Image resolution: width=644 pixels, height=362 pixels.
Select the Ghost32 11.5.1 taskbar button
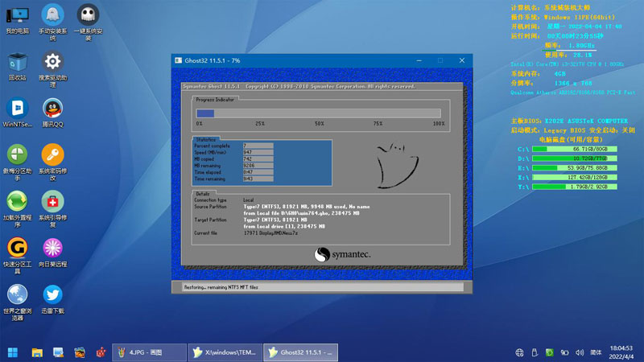coord(300,352)
